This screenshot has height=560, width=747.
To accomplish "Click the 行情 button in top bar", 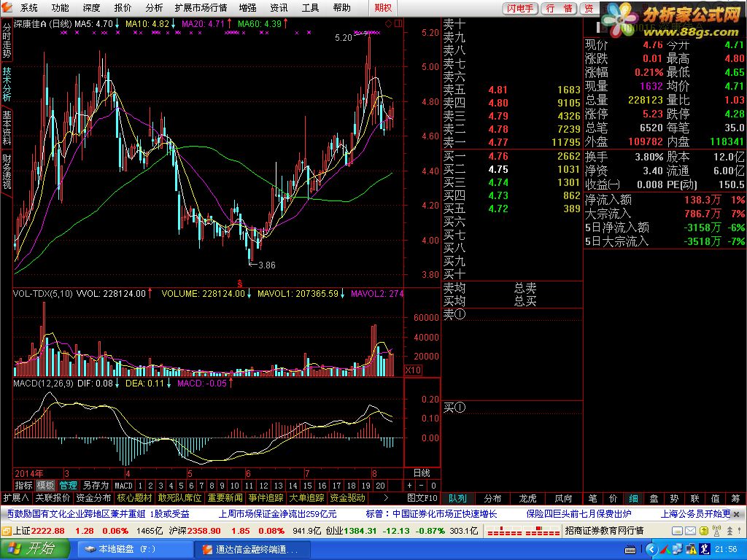I will pos(560,8).
